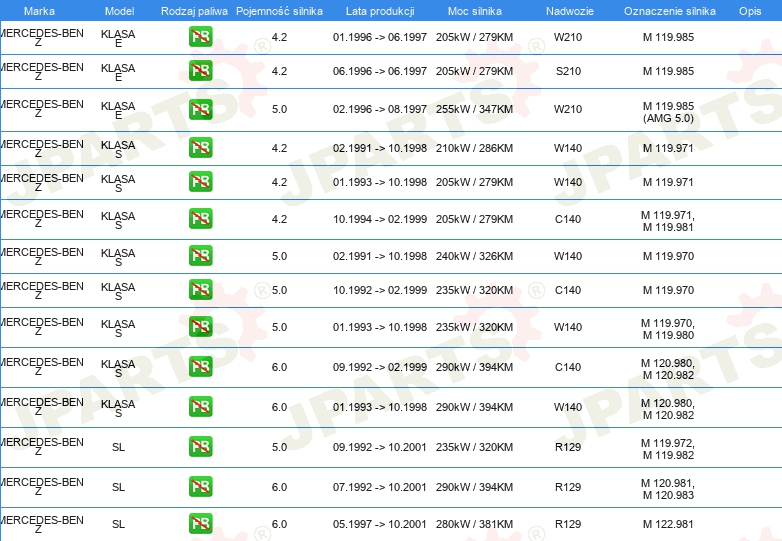Select the M 120.981, M 120.983 engine cell
782x541 pixels.
(x=668, y=489)
